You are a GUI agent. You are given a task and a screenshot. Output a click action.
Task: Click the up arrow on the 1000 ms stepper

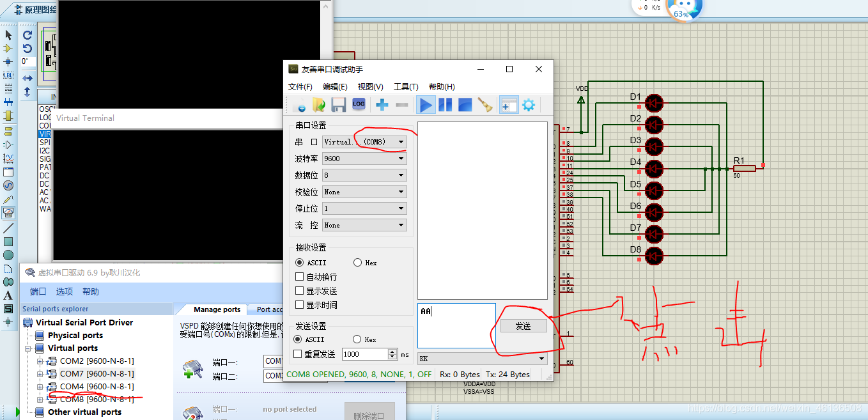click(x=392, y=350)
